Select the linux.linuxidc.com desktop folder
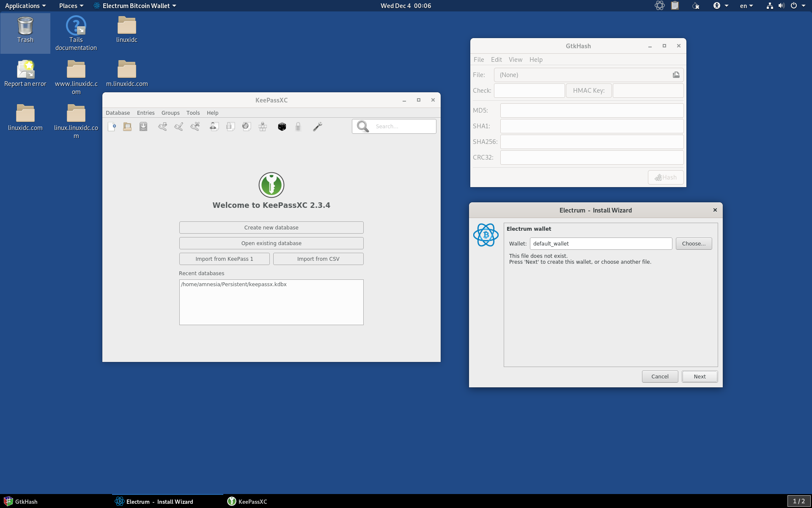 pos(76,121)
